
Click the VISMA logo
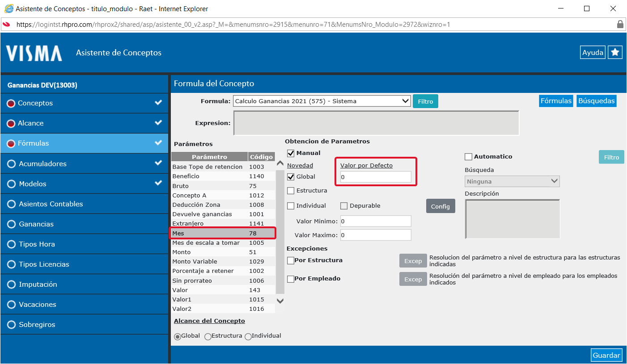click(34, 53)
